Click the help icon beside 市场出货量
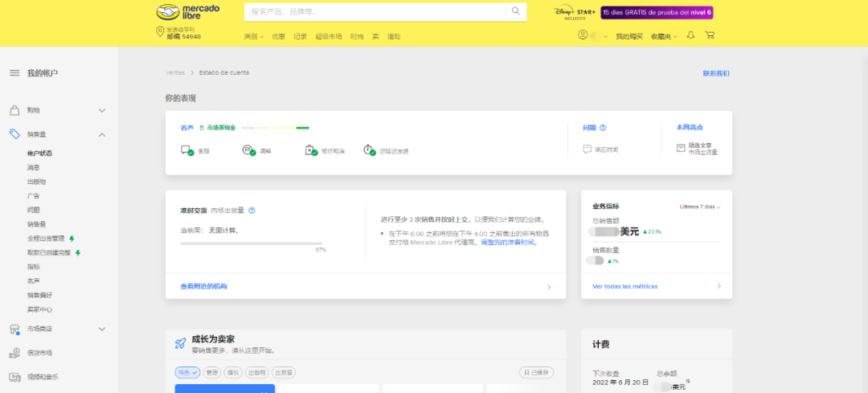 click(252, 211)
